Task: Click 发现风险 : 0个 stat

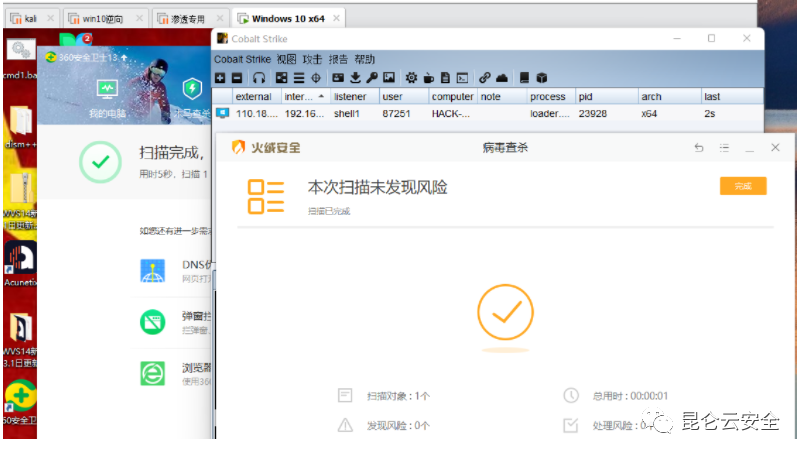Action: tap(398, 426)
